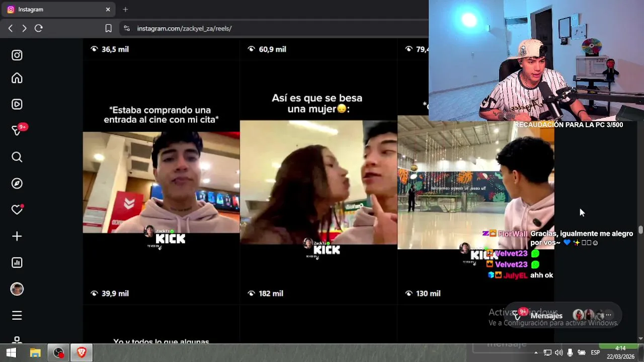Open the Instagram search panel
The height and width of the screenshot is (362, 644).
17,157
